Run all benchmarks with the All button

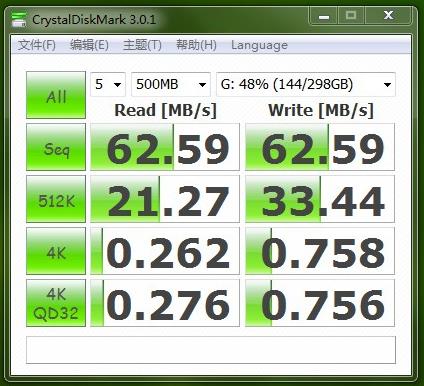click(56, 95)
